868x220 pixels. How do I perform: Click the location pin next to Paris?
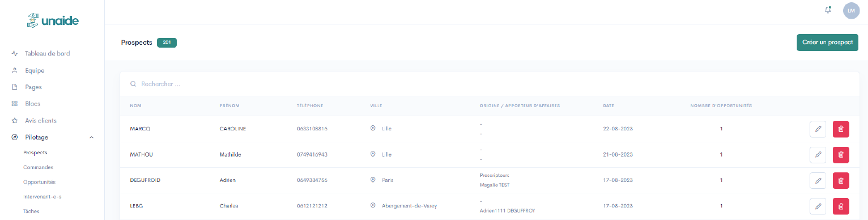373,180
